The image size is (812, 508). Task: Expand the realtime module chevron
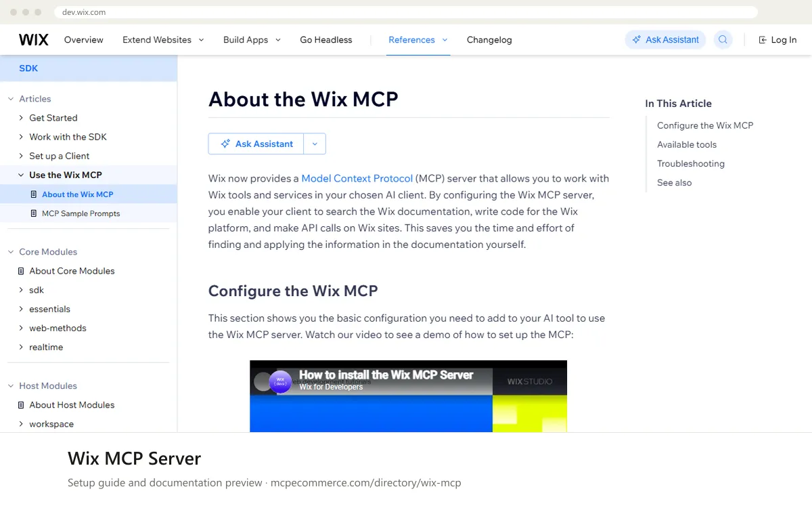point(21,347)
